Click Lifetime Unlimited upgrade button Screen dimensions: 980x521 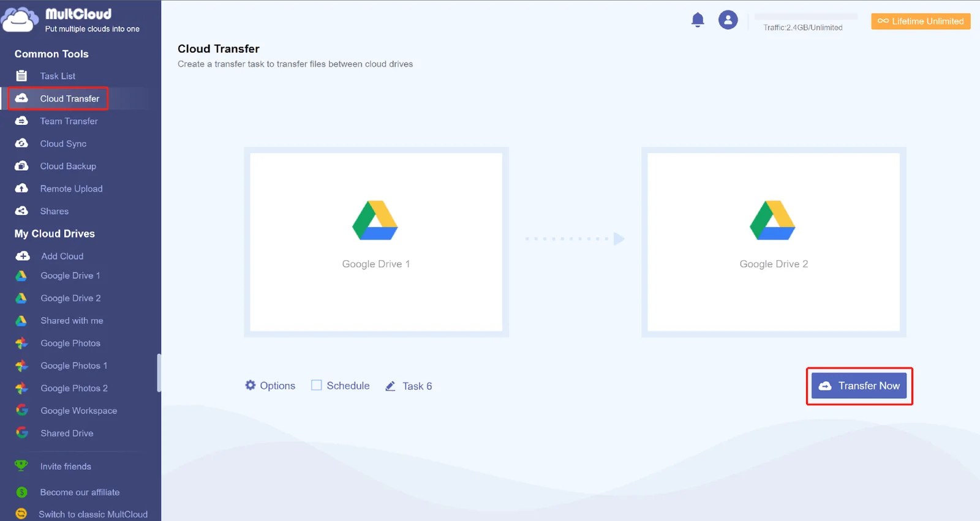tap(921, 21)
